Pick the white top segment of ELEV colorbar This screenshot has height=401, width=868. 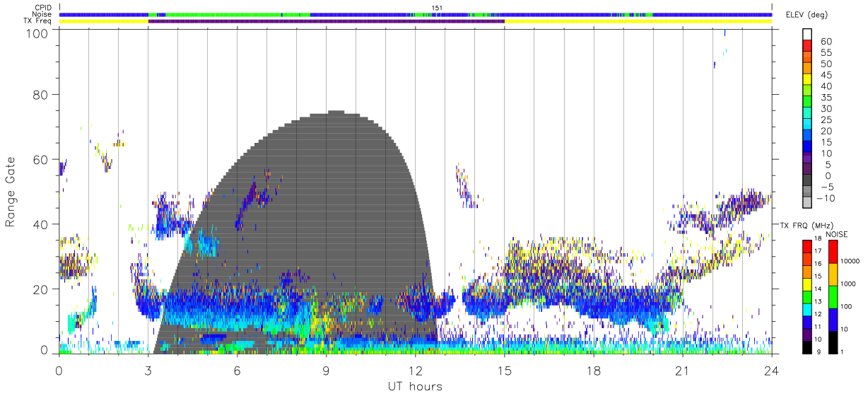[x=808, y=35]
